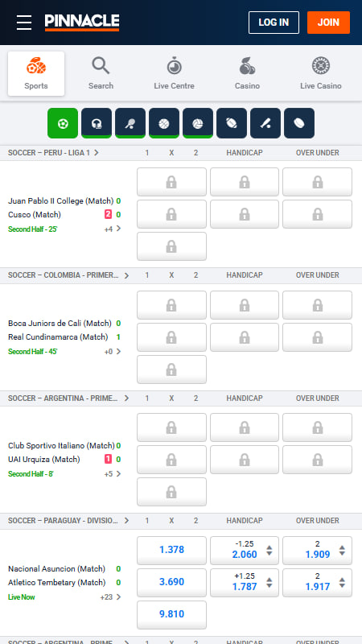Select odds 1.378 for Nacional Asuncion
Viewport: 362px width, 644px height.
click(x=171, y=551)
